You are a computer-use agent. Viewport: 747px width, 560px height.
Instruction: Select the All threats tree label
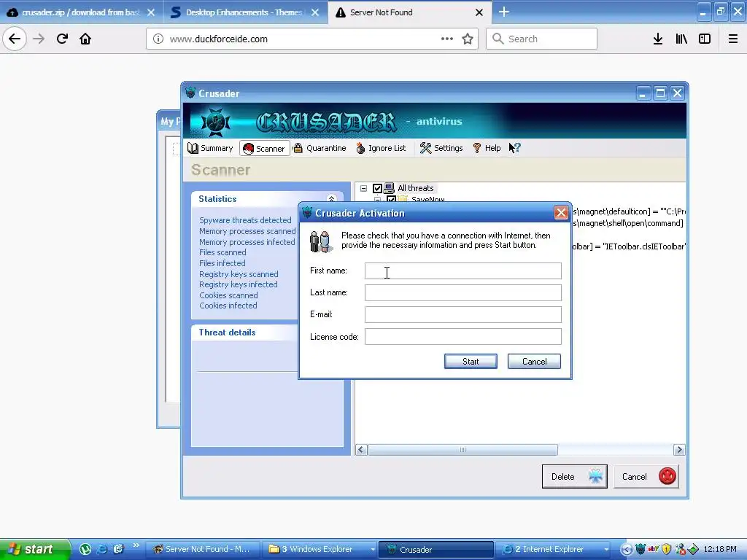pyautogui.click(x=415, y=188)
